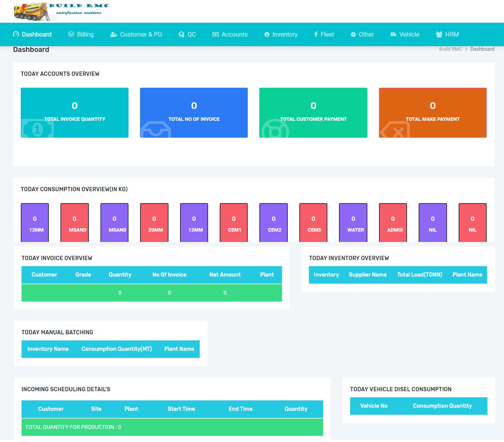Click the Dashboard gauge icon in navbar
The height and width of the screenshot is (442, 504).
[16, 34]
